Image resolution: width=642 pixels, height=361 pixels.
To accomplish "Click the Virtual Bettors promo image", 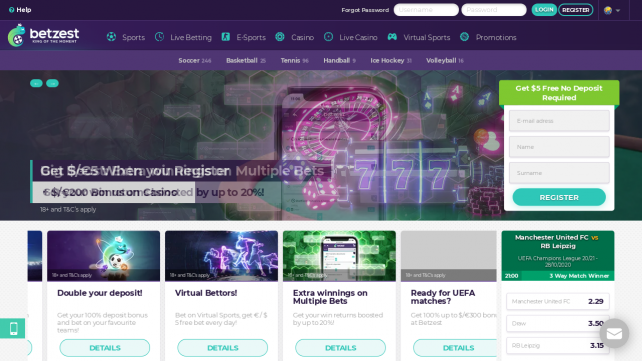I will tap(222, 256).
